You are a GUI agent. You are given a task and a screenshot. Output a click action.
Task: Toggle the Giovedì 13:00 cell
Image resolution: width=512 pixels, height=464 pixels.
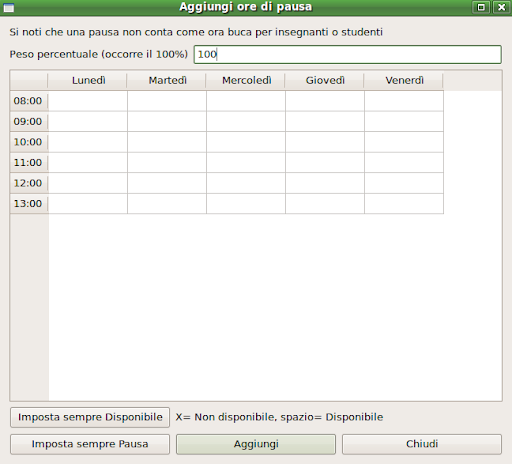point(325,204)
